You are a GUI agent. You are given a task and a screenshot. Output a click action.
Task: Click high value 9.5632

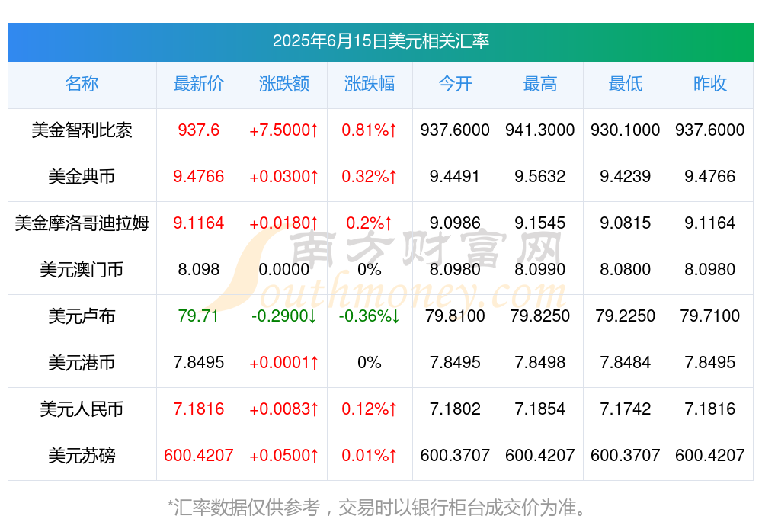(540, 176)
